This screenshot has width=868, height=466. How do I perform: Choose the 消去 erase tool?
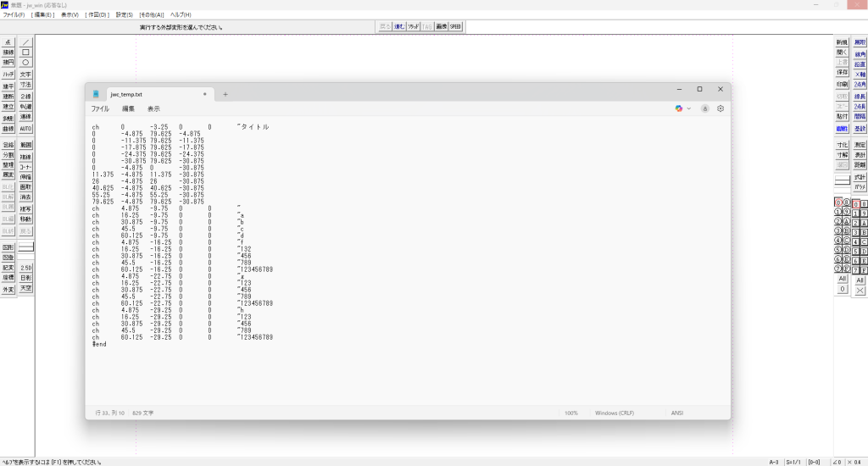25,197
